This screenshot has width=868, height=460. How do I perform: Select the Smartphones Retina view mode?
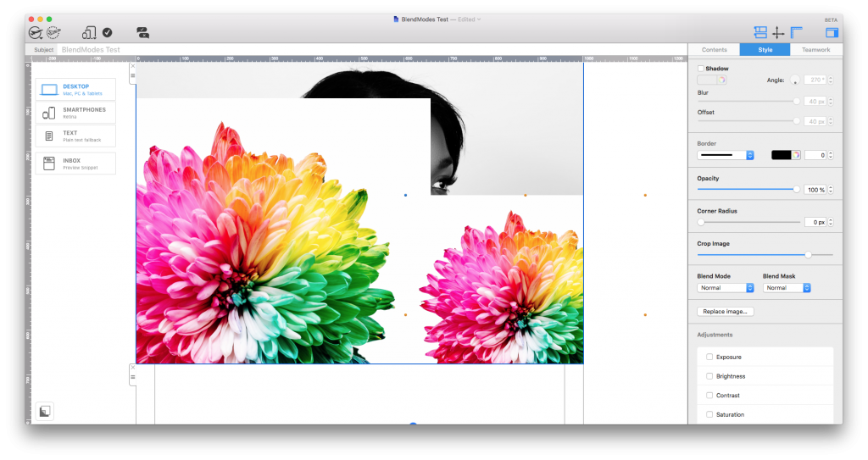[x=75, y=113]
